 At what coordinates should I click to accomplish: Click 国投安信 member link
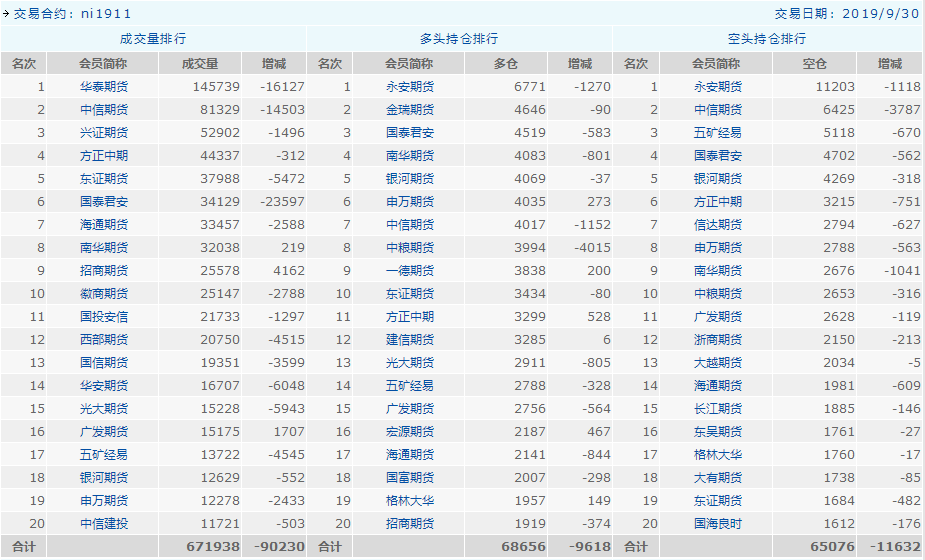pyautogui.click(x=104, y=317)
